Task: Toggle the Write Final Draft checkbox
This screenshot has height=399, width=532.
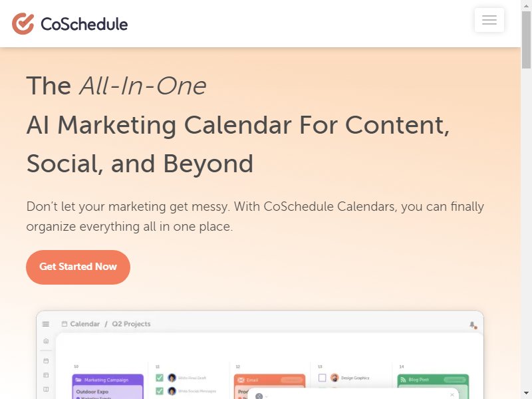Action: [x=160, y=378]
